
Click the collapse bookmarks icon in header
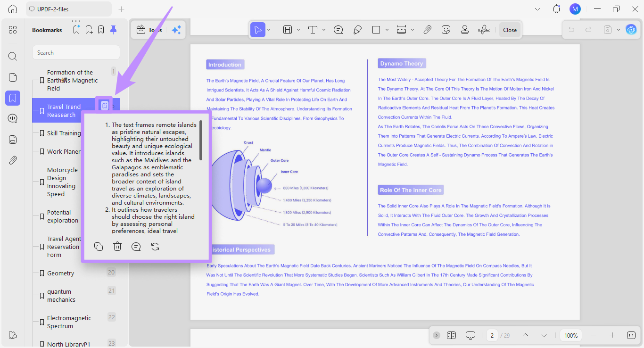pos(101,30)
